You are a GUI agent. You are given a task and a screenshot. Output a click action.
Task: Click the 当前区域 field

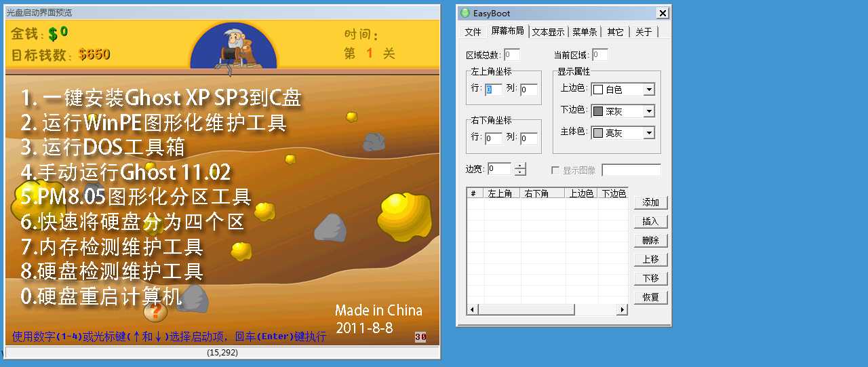[x=600, y=54]
